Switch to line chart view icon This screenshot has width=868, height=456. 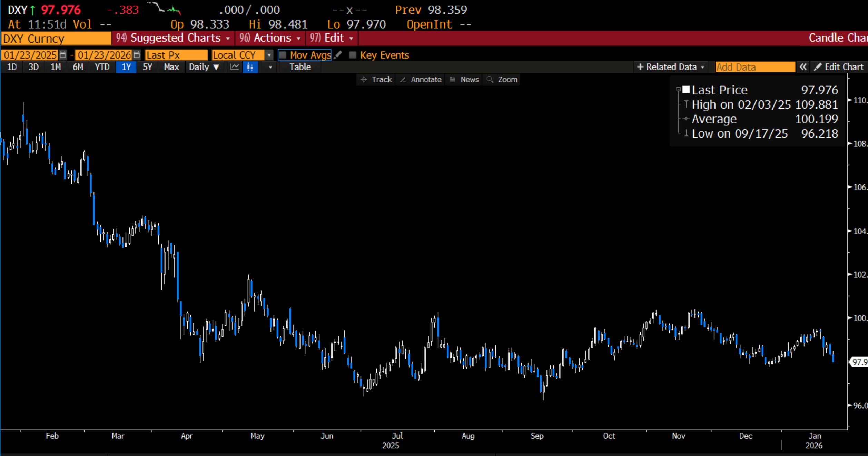click(235, 67)
